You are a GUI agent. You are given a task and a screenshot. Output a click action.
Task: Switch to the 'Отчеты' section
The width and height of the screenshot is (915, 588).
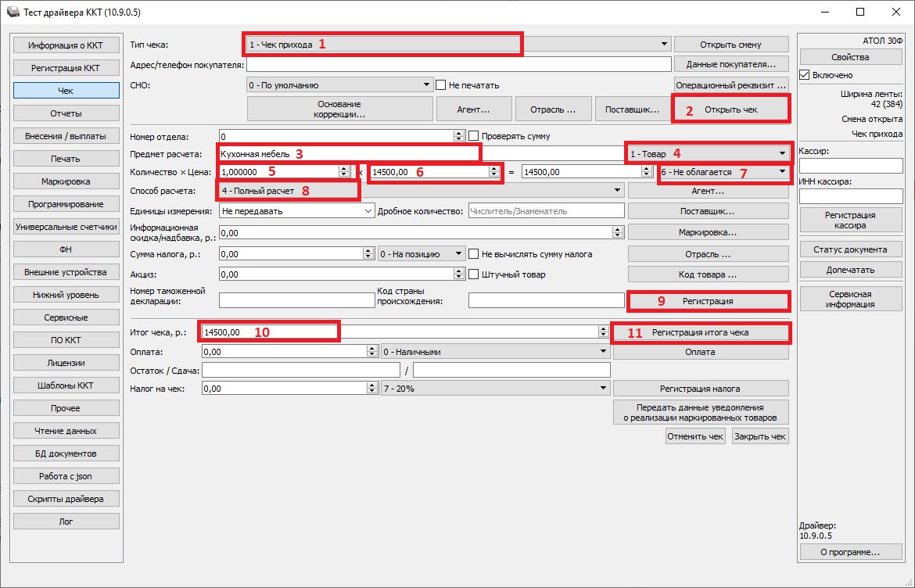click(x=66, y=113)
